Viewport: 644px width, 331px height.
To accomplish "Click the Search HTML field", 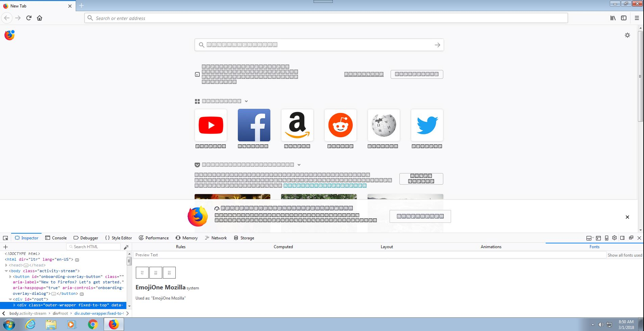I will [x=93, y=247].
